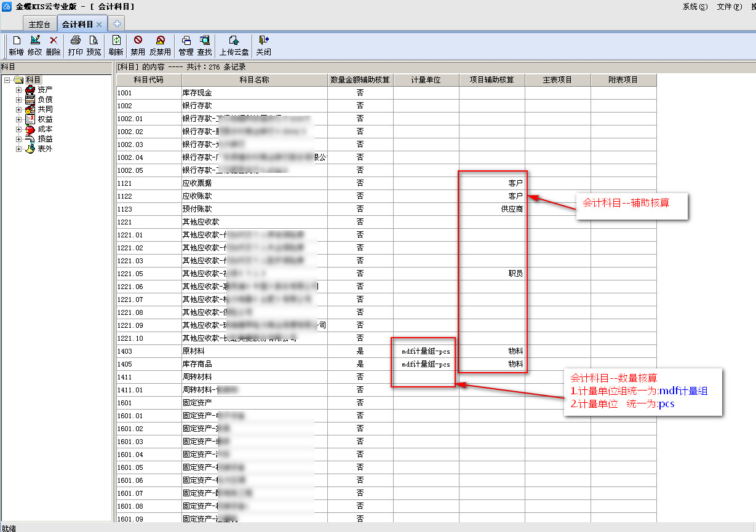Click the 修改 (Edit) toolbar icon
The height and width of the screenshot is (532, 756).
pyautogui.click(x=34, y=41)
